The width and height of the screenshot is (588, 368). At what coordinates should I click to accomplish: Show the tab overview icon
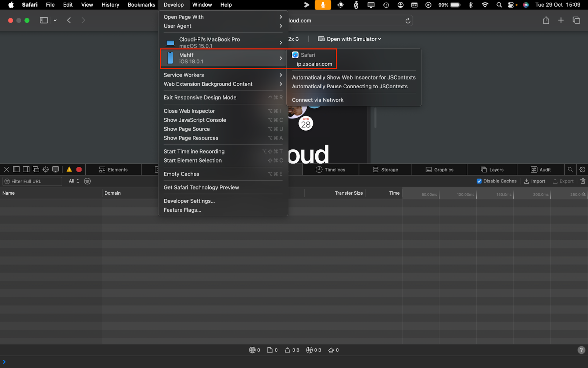[x=576, y=20]
